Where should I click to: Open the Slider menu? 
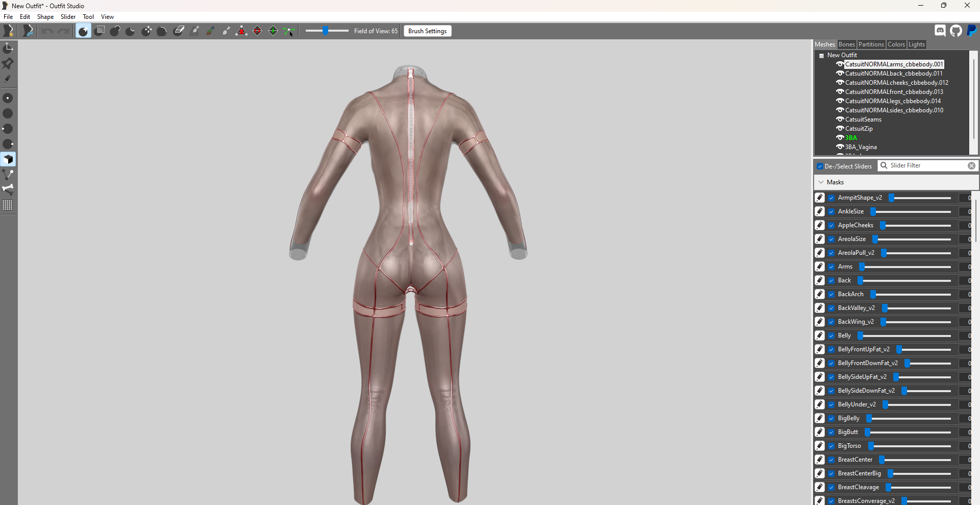[x=68, y=17]
